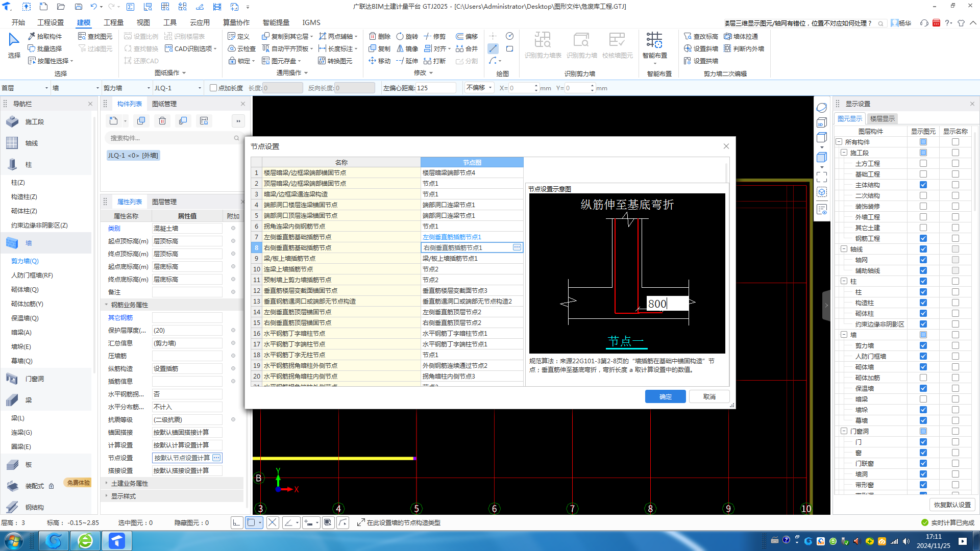Viewport: 980px width, 551px height.
Task: Switch to the 图纸管理 tab
Action: point(164,104)
